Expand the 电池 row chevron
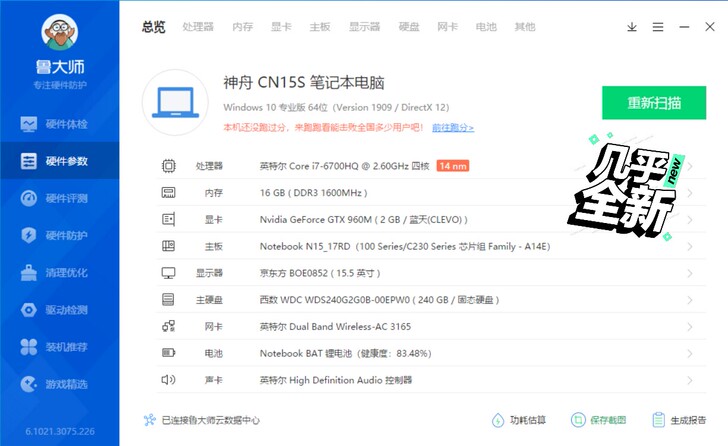The image size is (728, 446). pos(690,354)
